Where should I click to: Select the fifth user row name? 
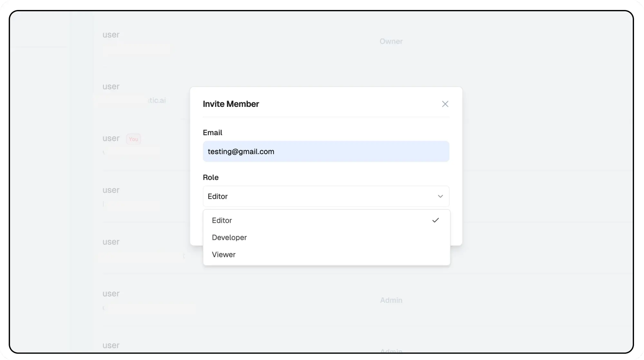pos(111,242)
